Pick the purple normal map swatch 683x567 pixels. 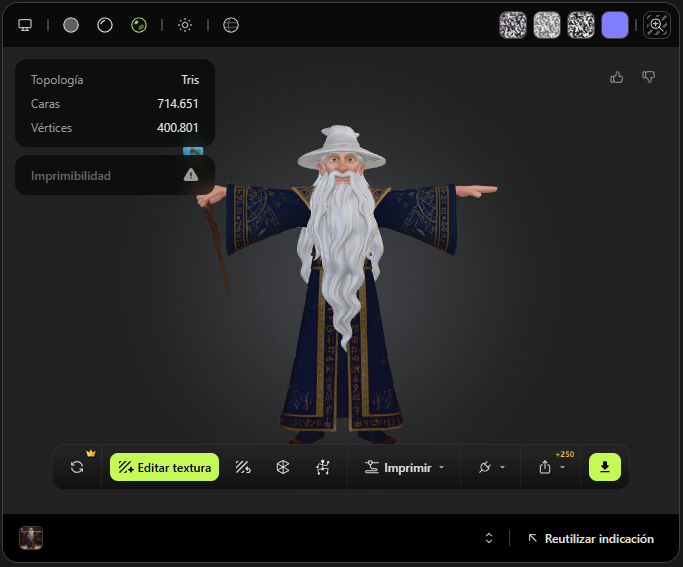(x=615, y=25)
